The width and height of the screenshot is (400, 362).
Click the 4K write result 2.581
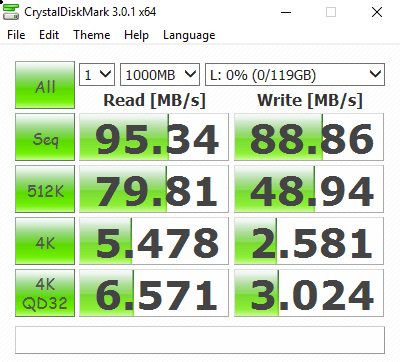(309, 241)
